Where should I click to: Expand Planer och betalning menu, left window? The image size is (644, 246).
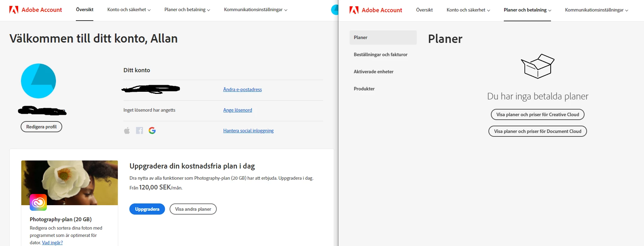pyautogui.click(x=187, y=10)
